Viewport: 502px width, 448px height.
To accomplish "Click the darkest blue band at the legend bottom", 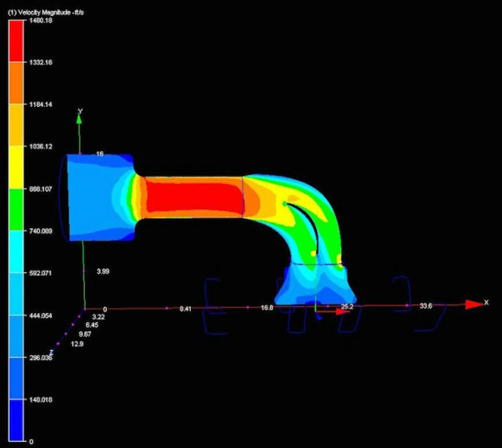I will 16,420.
